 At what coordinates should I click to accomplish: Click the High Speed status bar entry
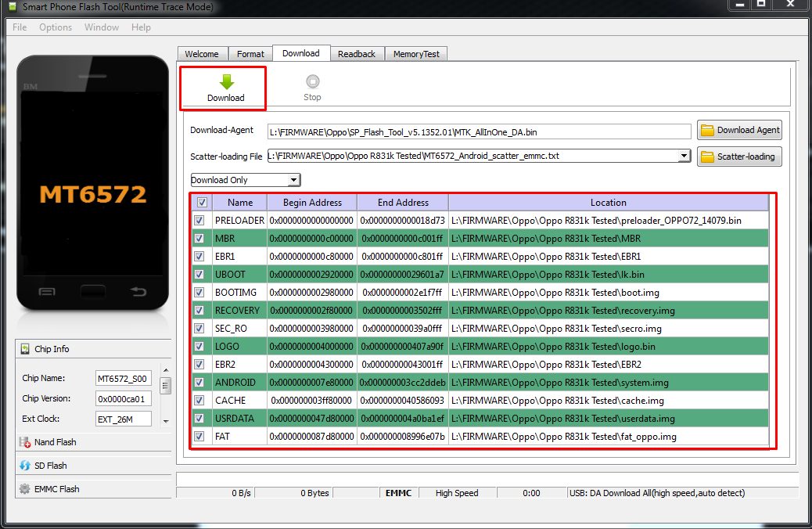(457, 493)
